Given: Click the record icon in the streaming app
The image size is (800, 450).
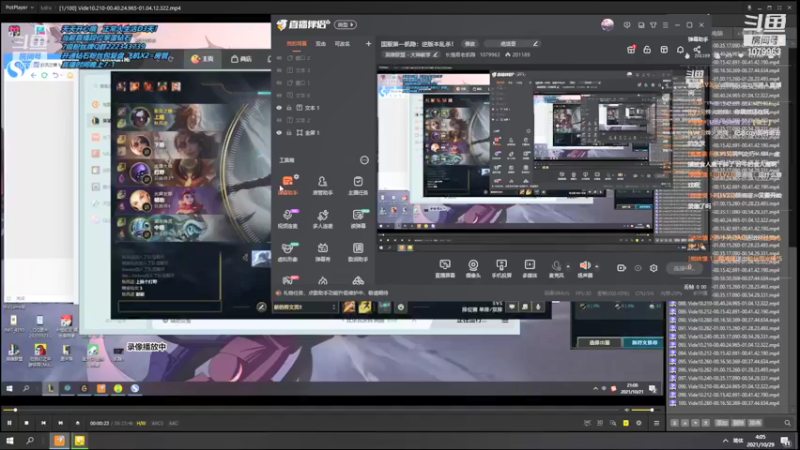Looking at the screenshot, I should pos(621,268).
